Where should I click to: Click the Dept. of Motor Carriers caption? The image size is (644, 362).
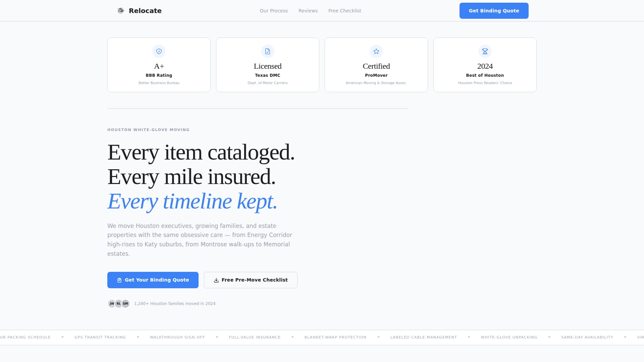[x=268, y=83]
